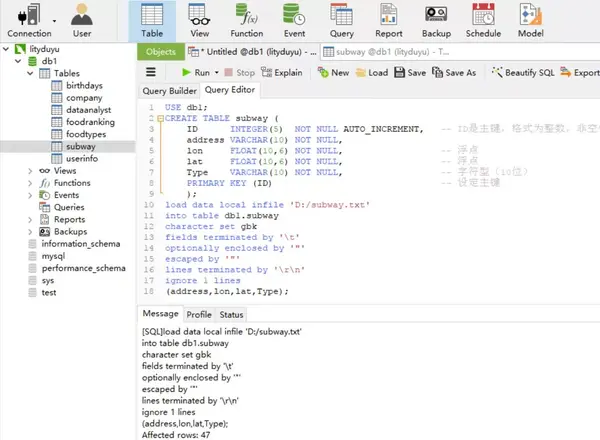
Task: Open the Connection toolbar icon
Action: point(29,21)
